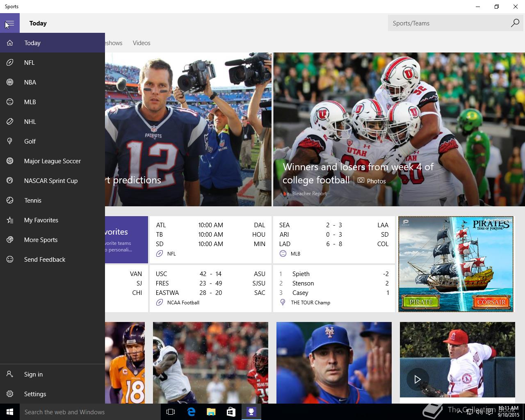525x420 pixels.
Task: Click the Send Feedback smiley icon
Action: pyautogui.click(x=10, y=259)
